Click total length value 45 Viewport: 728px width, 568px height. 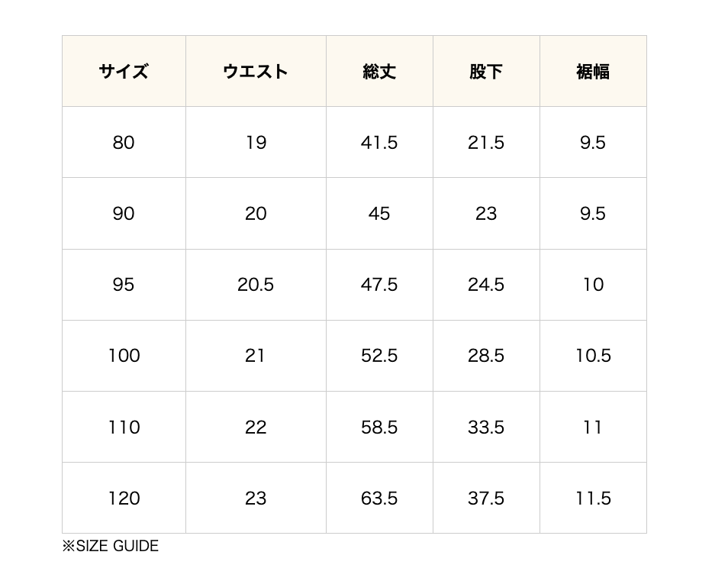(379, 214)
